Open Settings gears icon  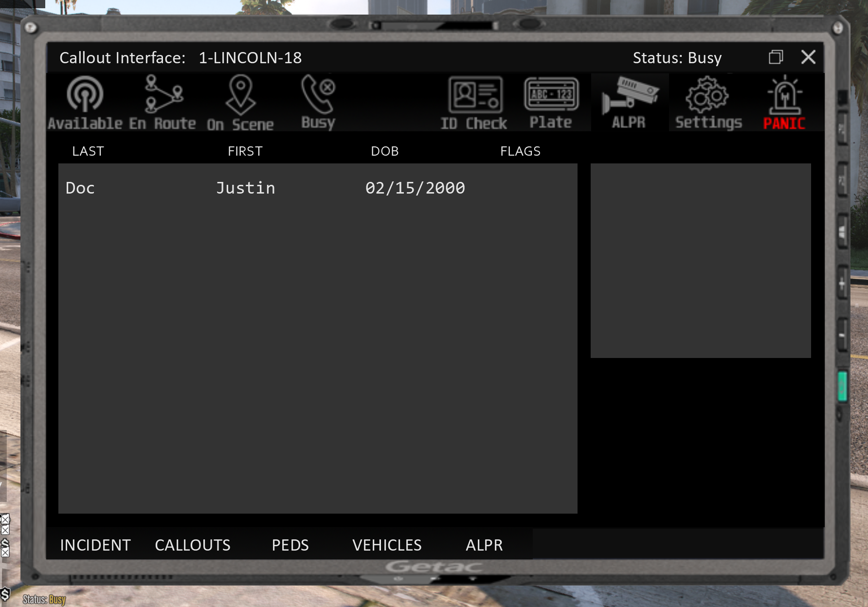coord(708,103)
